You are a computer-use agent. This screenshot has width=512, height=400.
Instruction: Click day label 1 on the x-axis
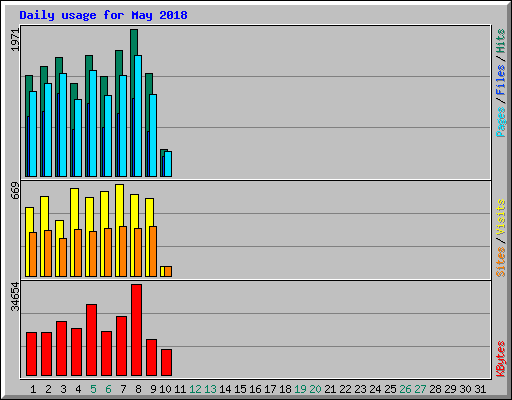click(x=33, y=389)
